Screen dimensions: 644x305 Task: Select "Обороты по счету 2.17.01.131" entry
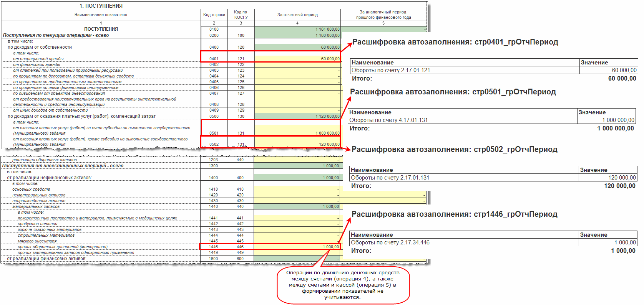point(390,178)
